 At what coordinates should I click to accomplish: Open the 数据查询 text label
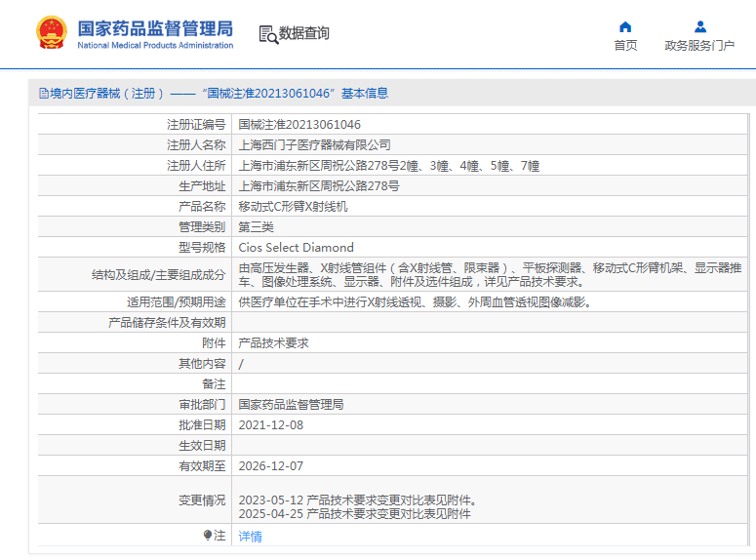304,34
